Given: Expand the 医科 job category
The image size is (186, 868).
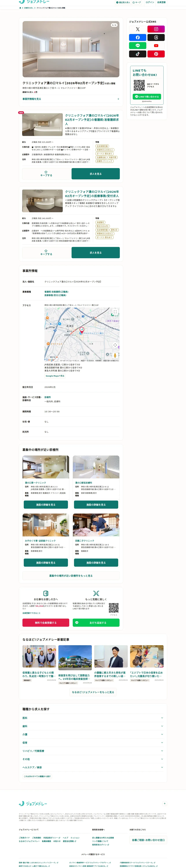Looking at the screenshot, I should (x=93, y=718).
